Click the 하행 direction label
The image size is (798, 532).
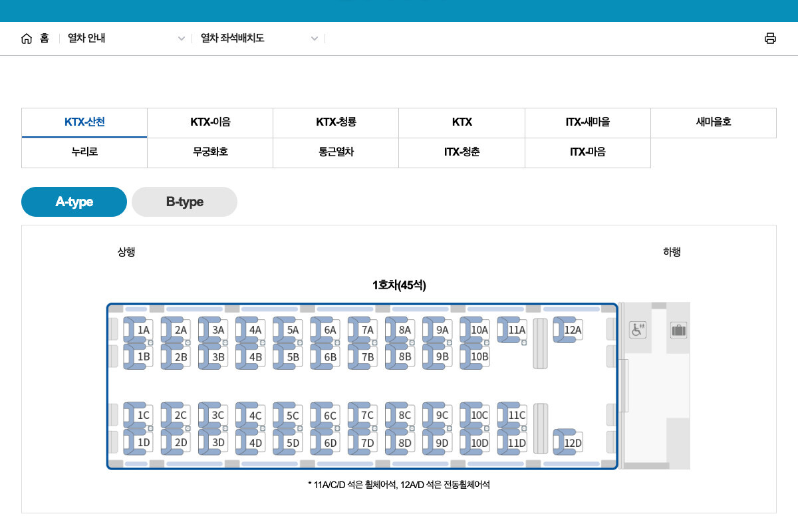672,252
